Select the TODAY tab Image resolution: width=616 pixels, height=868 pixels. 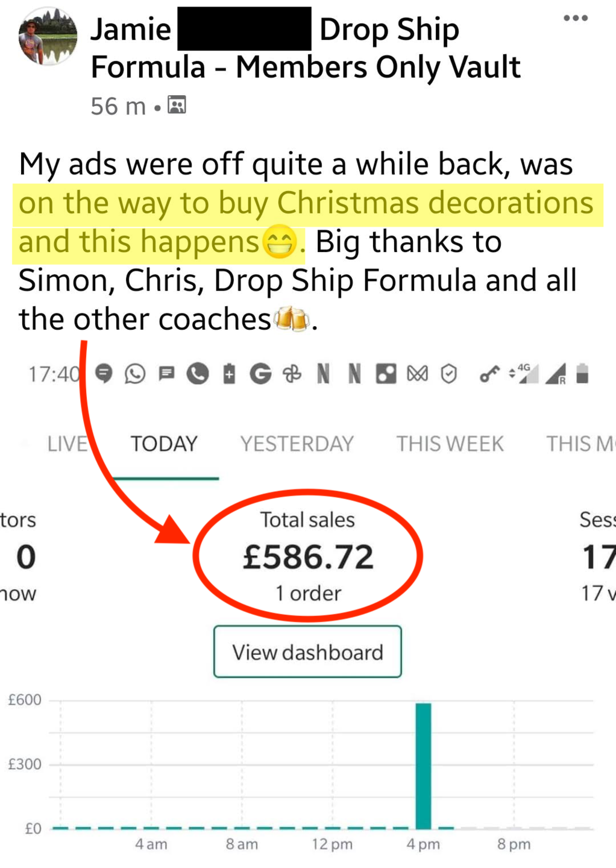click(164, 444)
